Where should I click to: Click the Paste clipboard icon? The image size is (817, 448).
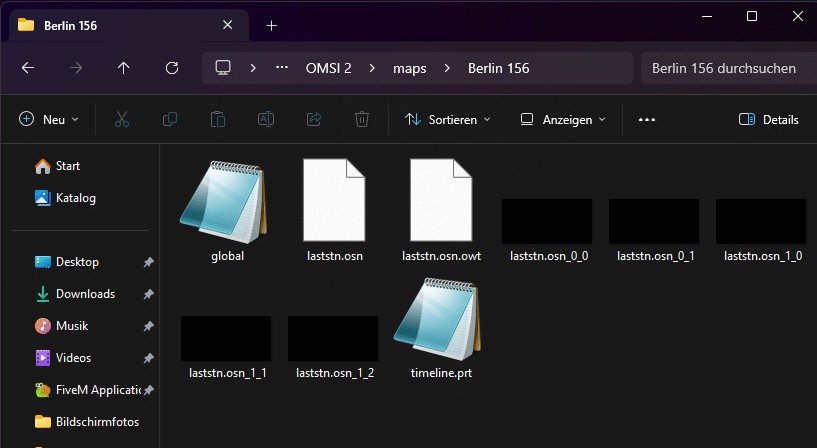218,119
